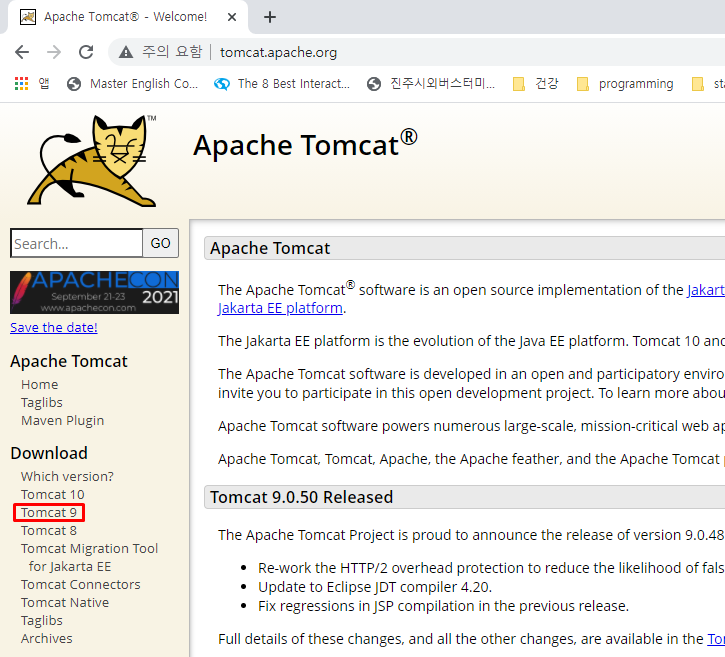
Task: Open a new browser tab
Action: click(270, 17)
